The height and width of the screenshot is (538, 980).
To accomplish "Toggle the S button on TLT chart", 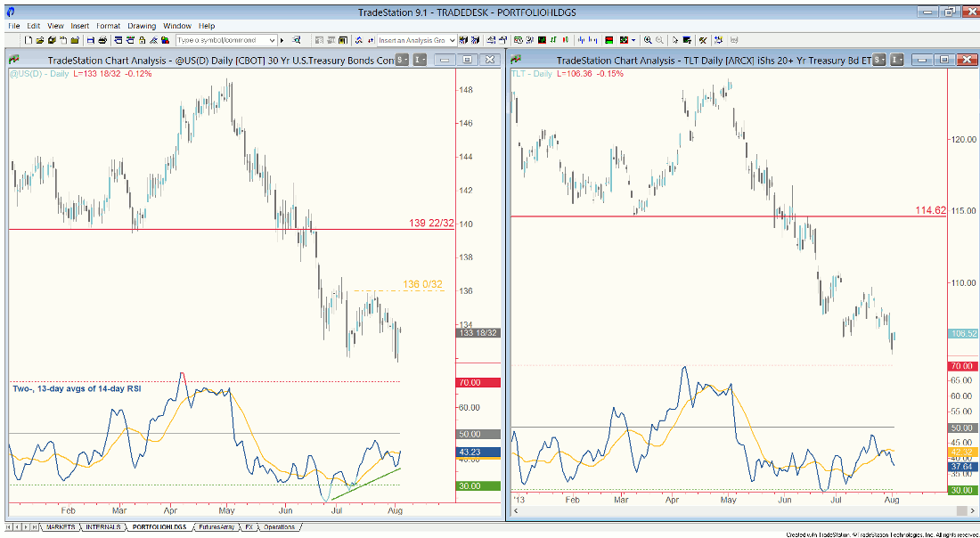I will click(878, 59).
